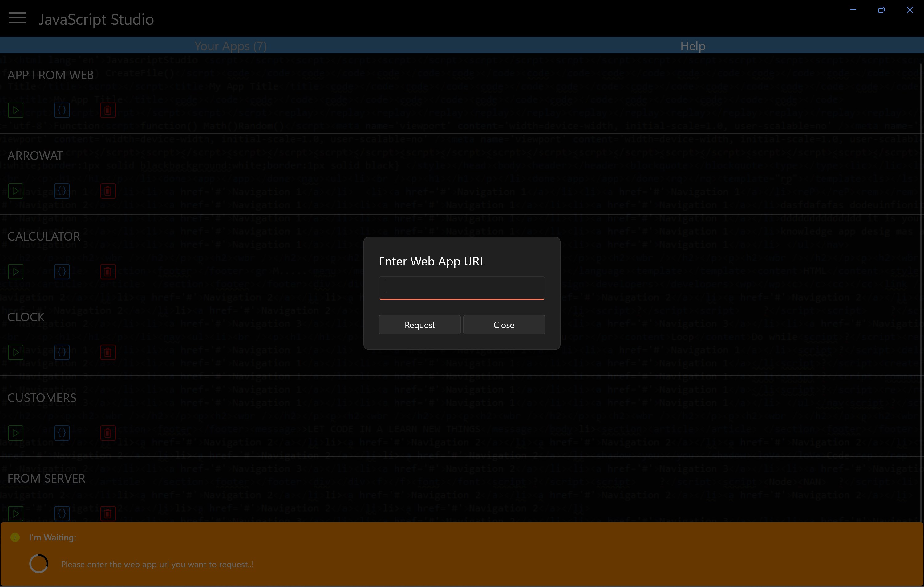
Task: Open the hamburger navigation menu
Action: pos(17,18)
